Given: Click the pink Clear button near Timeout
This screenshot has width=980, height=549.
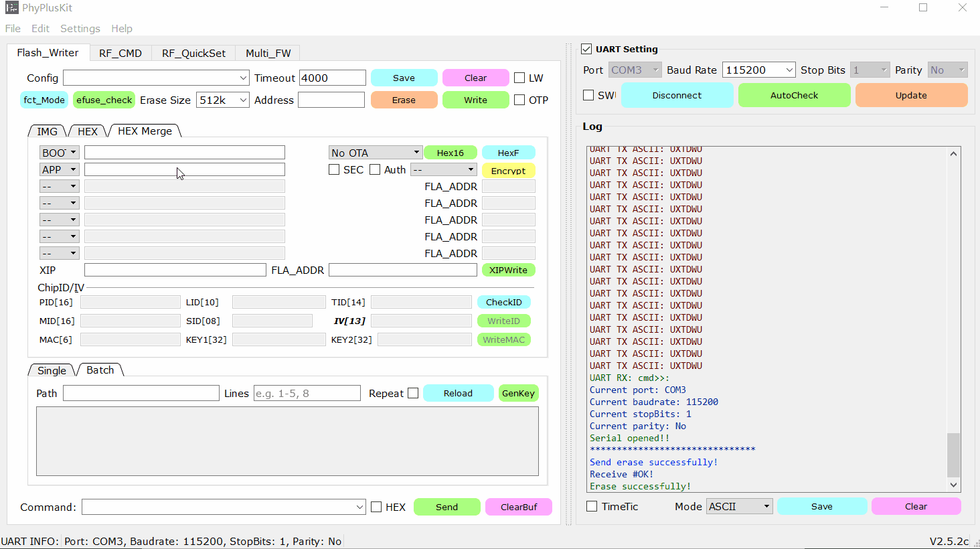Looking at the screenshot, I should (475, 78).
